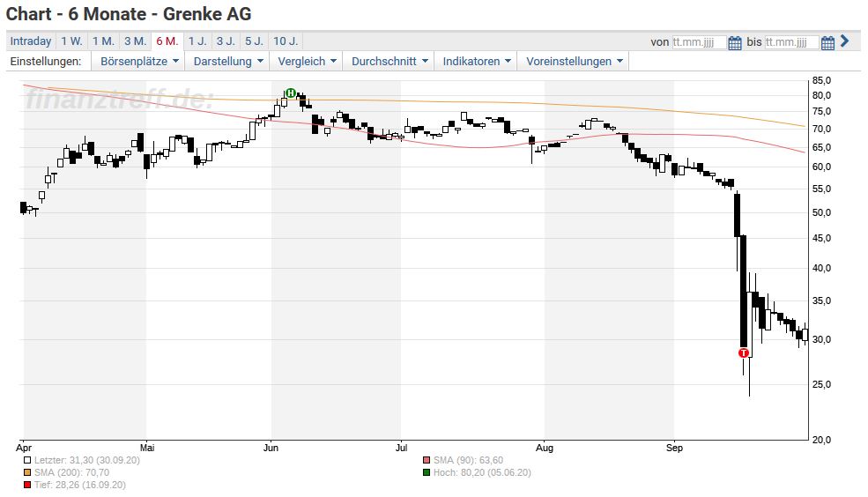Viewport: 868px width, 497px height.
Task: Select the 6 M. time range tab
Action: pos(167,41)
